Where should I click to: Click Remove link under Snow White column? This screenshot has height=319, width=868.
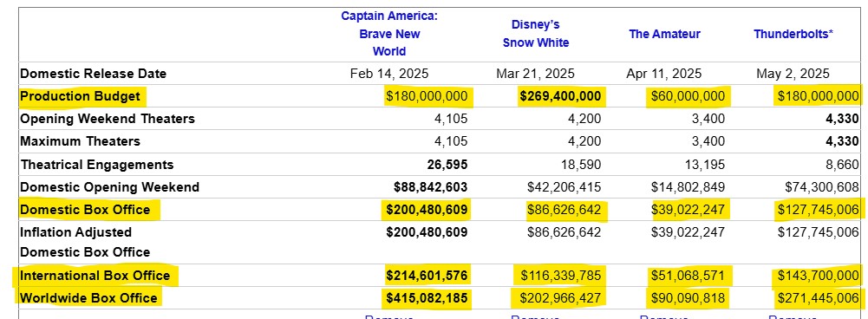[x=535, y=316]
